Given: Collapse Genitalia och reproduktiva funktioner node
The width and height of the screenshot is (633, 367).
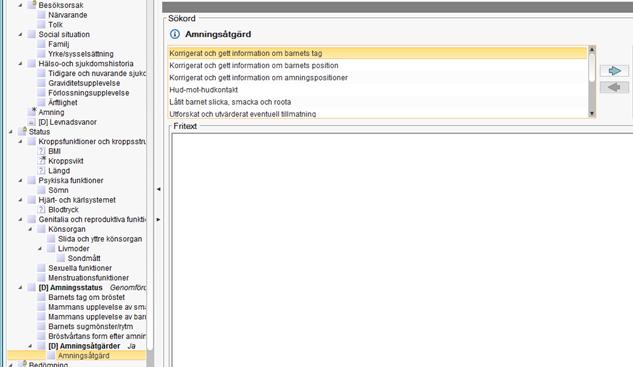Looking at the screenshot, I should coord(20,219).
